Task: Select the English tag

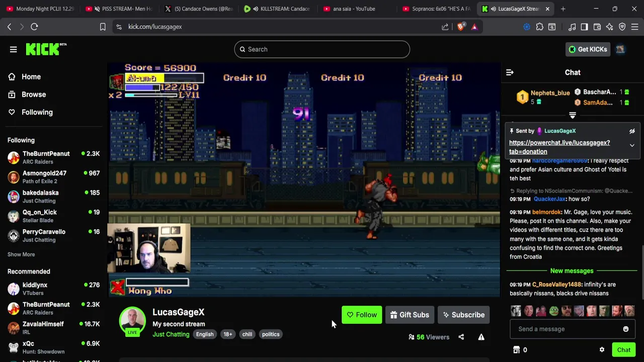Action: tap(205, 334)
